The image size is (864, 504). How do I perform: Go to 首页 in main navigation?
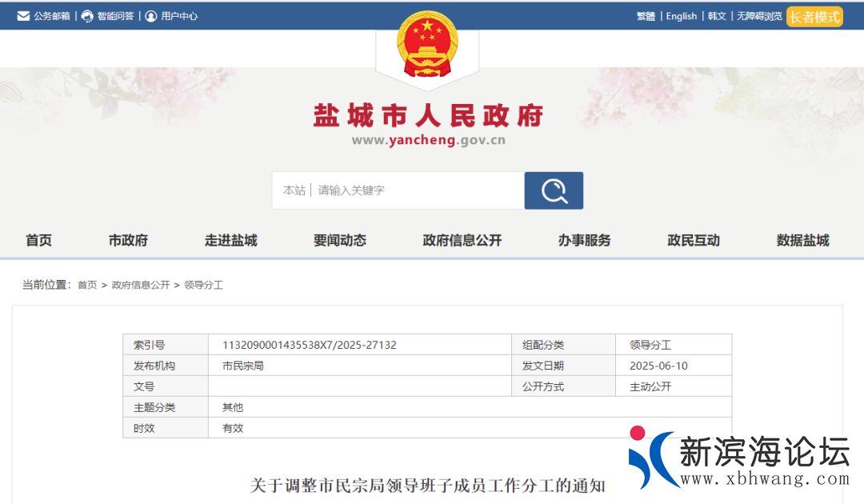pyautogui.click(x=38, y=240)
